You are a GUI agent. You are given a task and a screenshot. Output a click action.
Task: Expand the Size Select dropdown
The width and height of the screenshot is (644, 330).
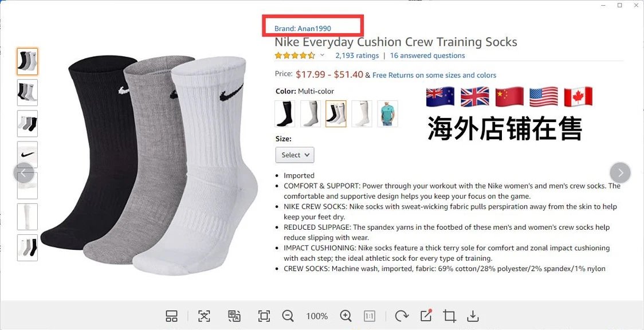pyautogui.click(x=295, y=155)
